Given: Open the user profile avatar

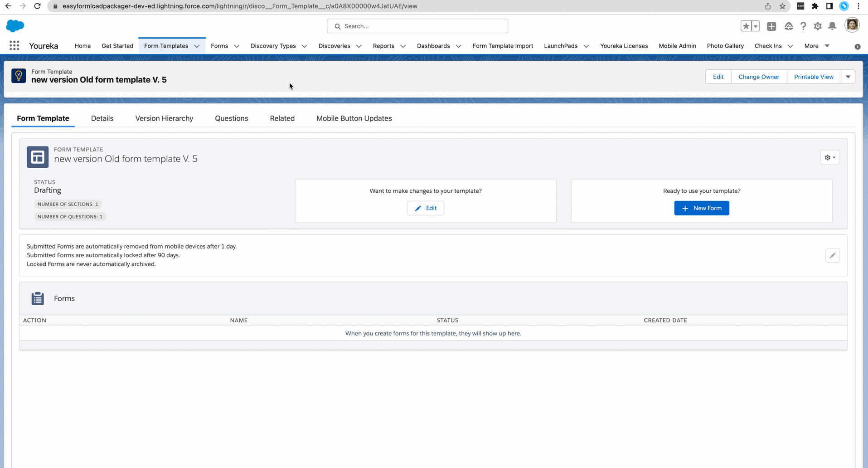Looking at the screenshot, I should click(852, 25).
